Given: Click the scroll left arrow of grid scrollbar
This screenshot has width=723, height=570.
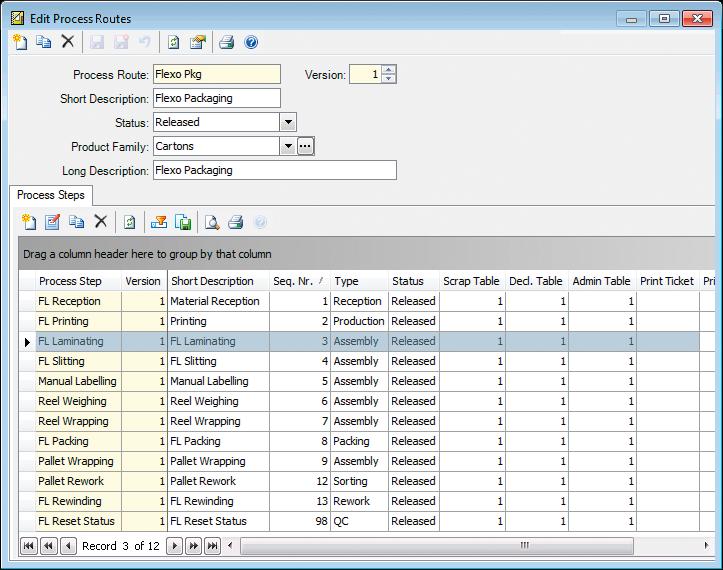Looking at the screenshot, I should (230, 546).
